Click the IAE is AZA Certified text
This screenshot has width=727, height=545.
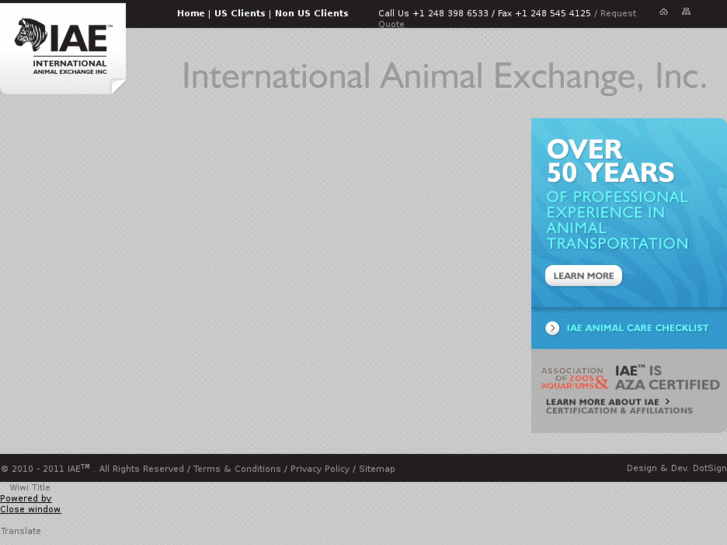point(667,378)
